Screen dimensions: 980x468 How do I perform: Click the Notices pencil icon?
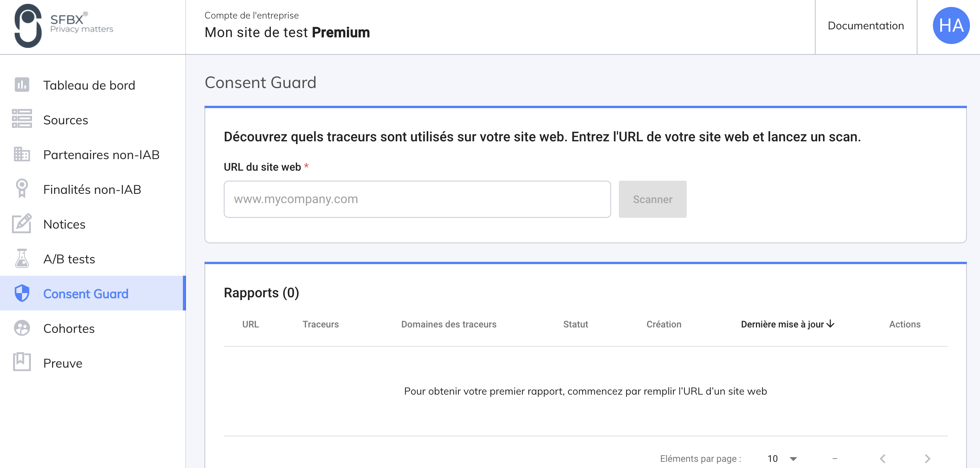click(22, 224)
